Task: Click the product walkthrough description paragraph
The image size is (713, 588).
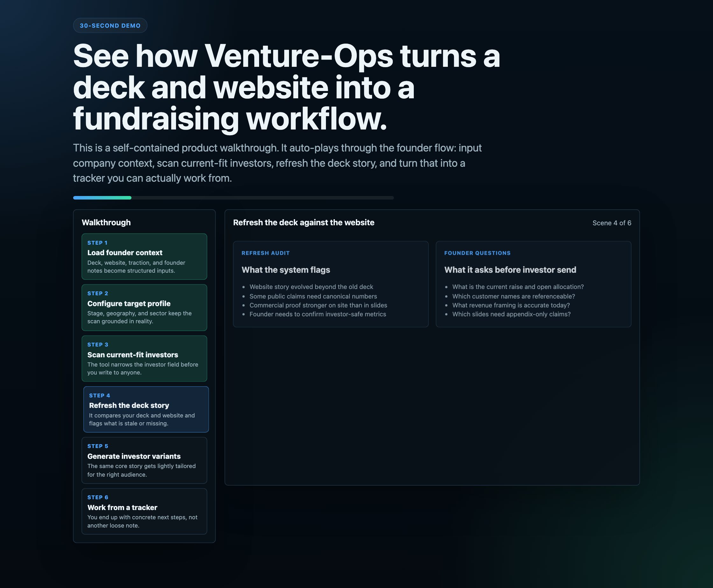Action: click(277, 163)
